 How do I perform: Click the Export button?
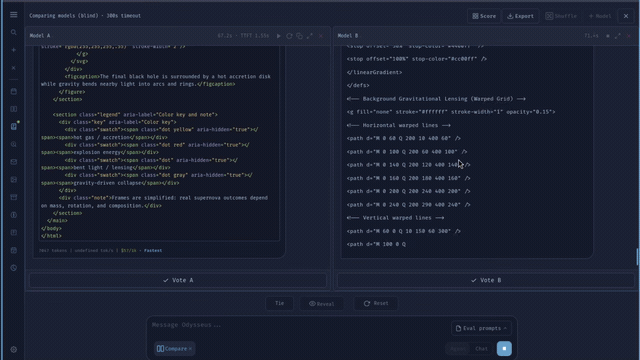520,16
